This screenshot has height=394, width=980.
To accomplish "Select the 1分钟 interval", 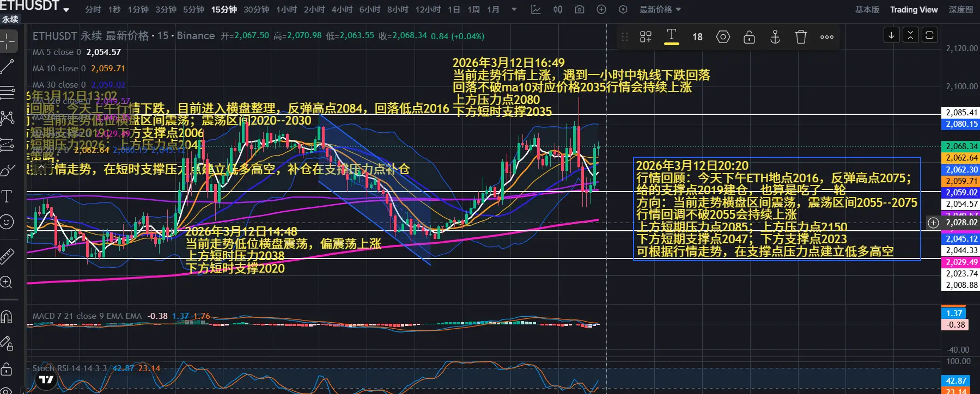I will point(138,9).
